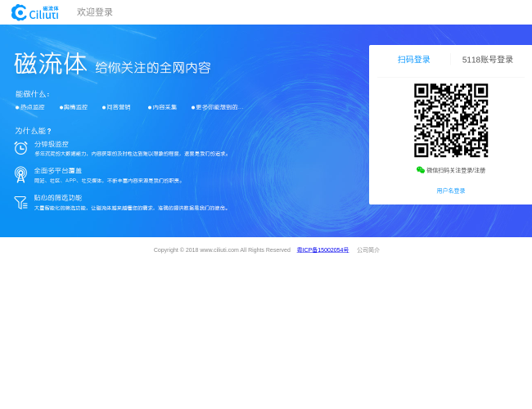Click the 能做什么 heading
532x409 pixels.
33,94
